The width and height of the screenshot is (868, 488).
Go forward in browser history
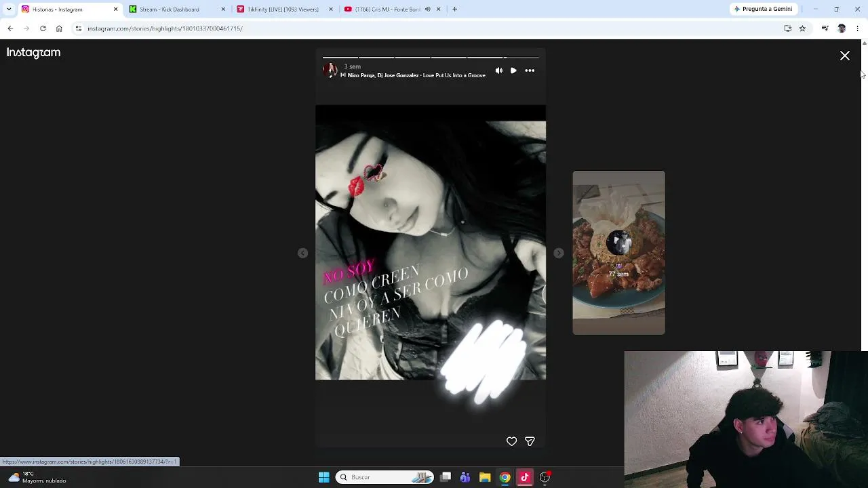[26, 28]
